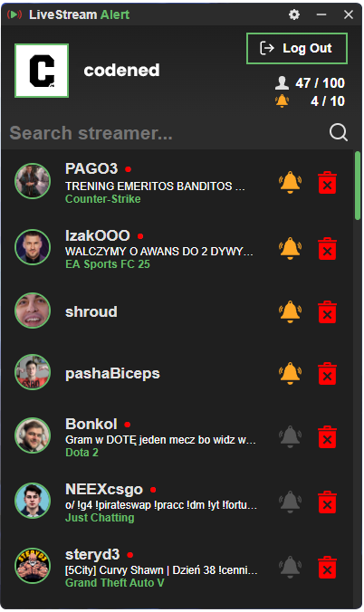
Task: Open pashaBiceps avatar thumbnail
Action: (x=33, y=372)
